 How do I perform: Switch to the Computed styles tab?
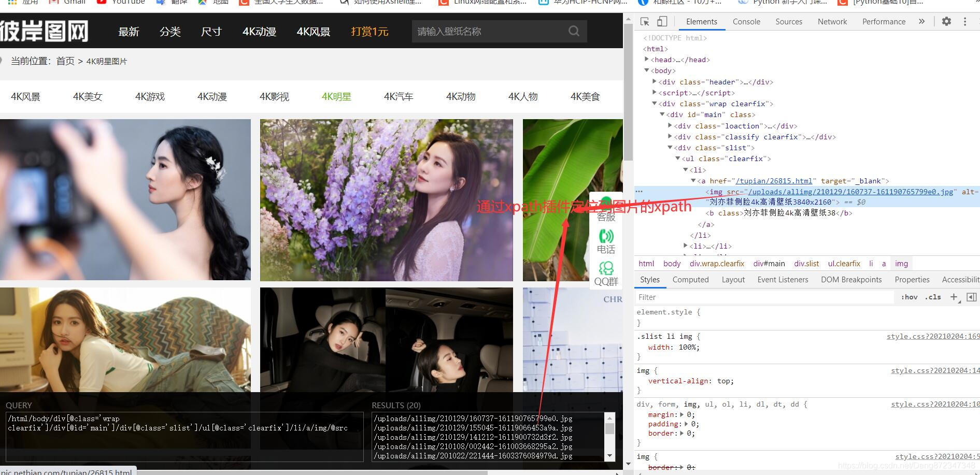click(690, 279)
